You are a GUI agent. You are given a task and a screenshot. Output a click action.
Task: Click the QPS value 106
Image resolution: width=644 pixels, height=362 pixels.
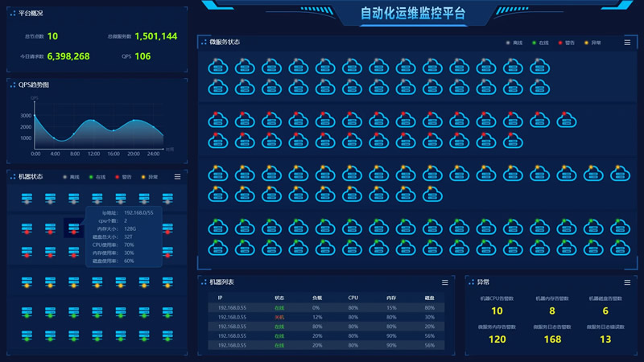point(142,56)
